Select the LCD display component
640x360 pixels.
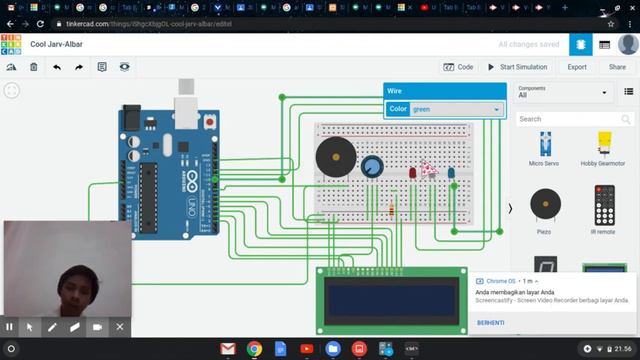click(392, 301)
